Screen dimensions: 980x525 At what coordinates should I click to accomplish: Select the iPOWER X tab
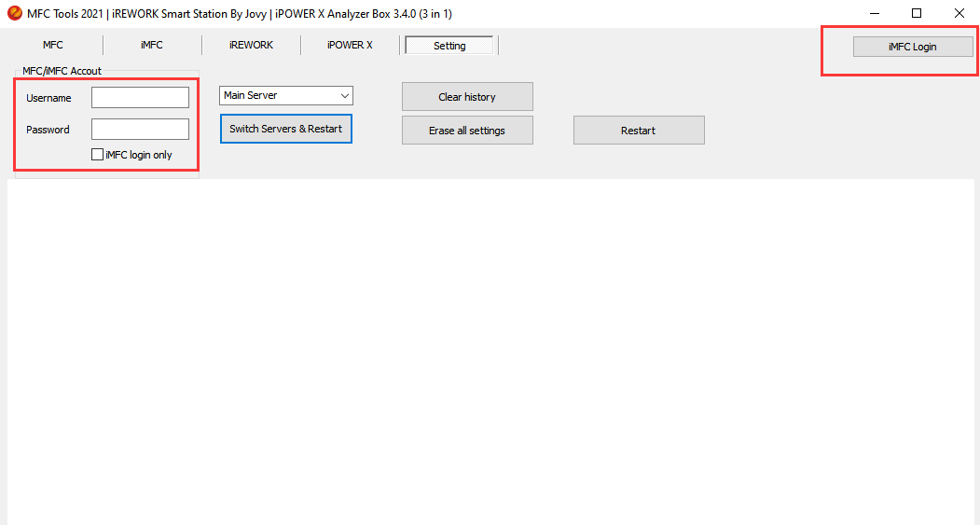pos(350,45)
